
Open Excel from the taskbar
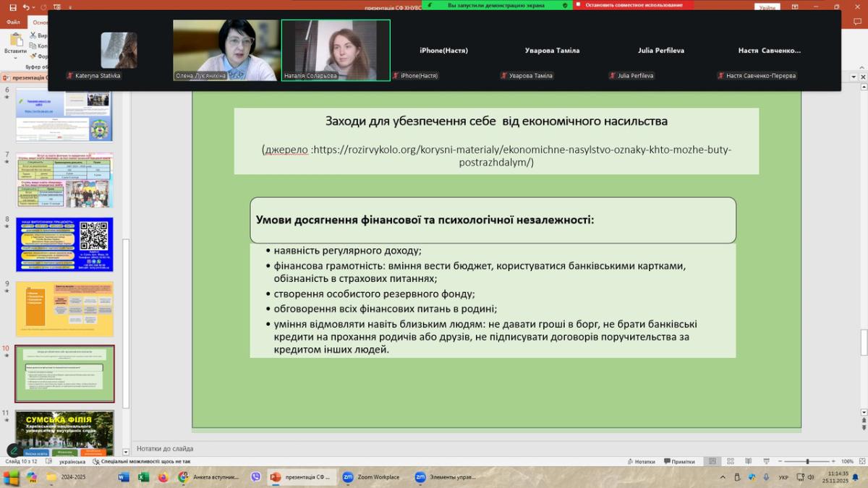143,477
